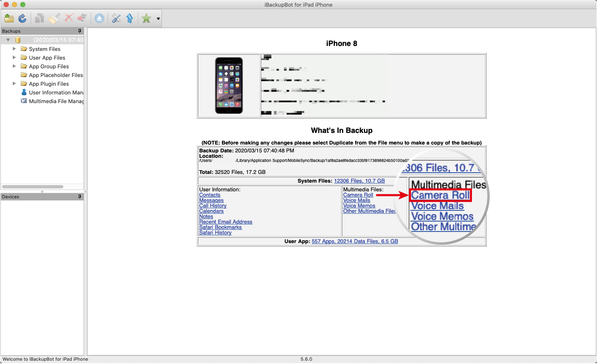This screenshot has width=597, height=364.
Task: Expand the App Plugin Files folder
Action: coord(14,83)
